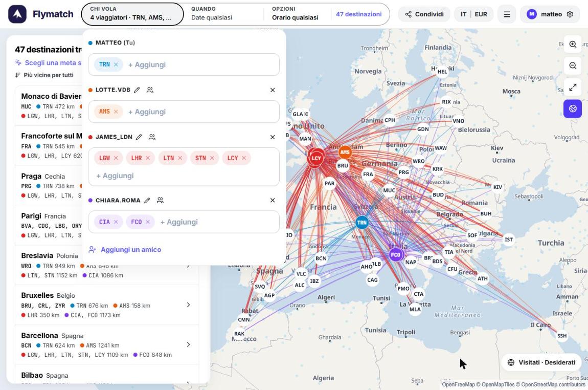
Task: Open group icon next to CHIARA.ROMA
Action: point(160,201)
